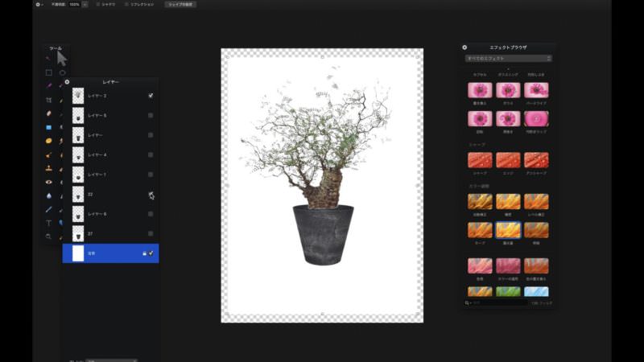Open the すべてのエフェクト dropdown
644x362 pixels.
(508, 59)
